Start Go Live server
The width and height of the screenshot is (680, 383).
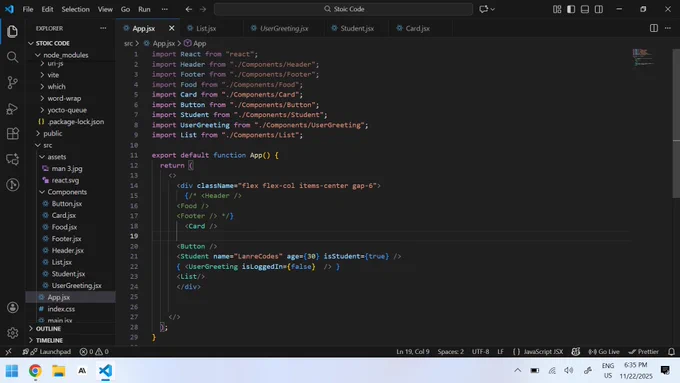pyautogui.click(x=604, y=352)
